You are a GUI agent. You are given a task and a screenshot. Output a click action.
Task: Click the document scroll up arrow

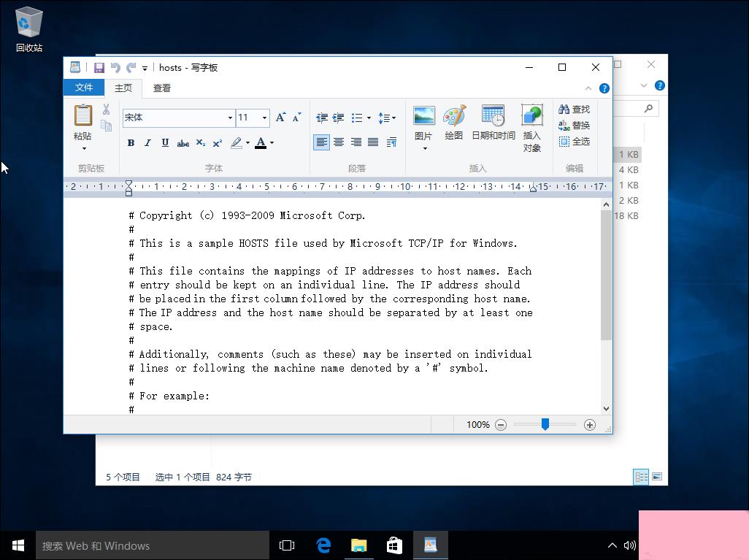pos(606,204)
